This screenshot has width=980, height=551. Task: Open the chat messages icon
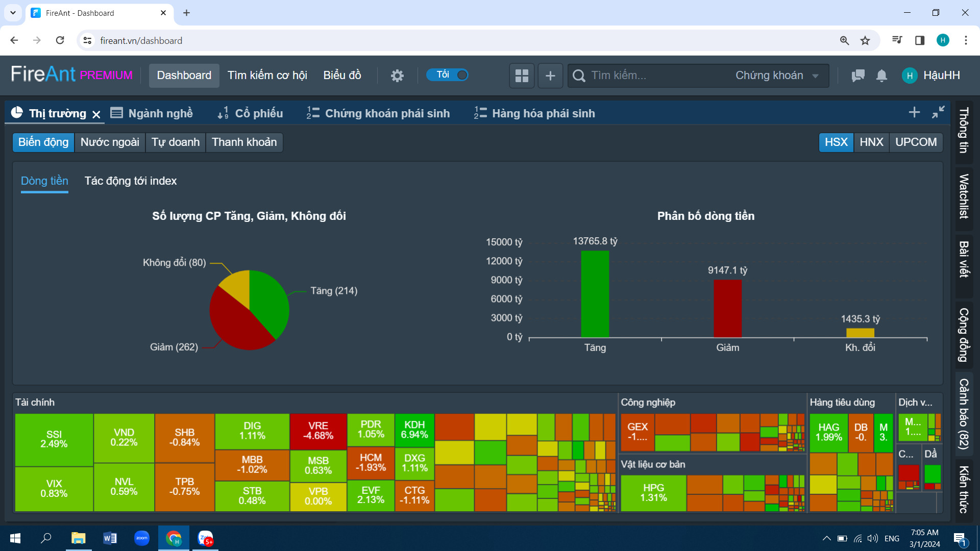click(858, 76)
